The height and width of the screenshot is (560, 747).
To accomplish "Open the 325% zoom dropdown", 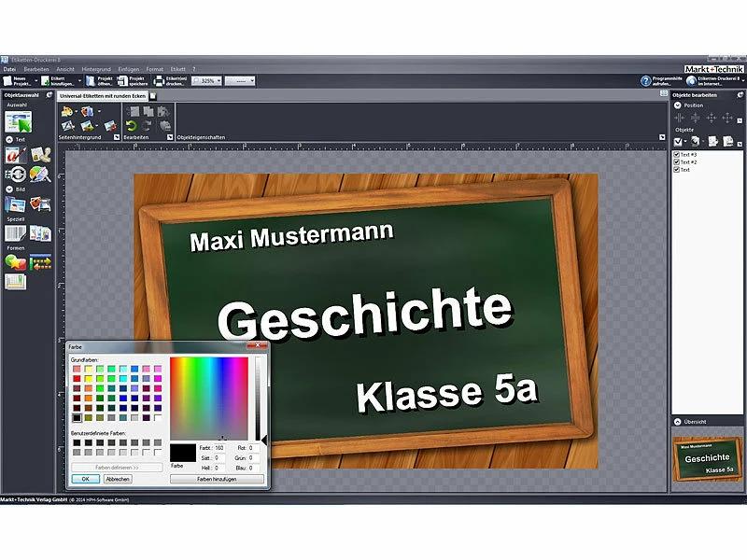I will (x=218, y=81).
